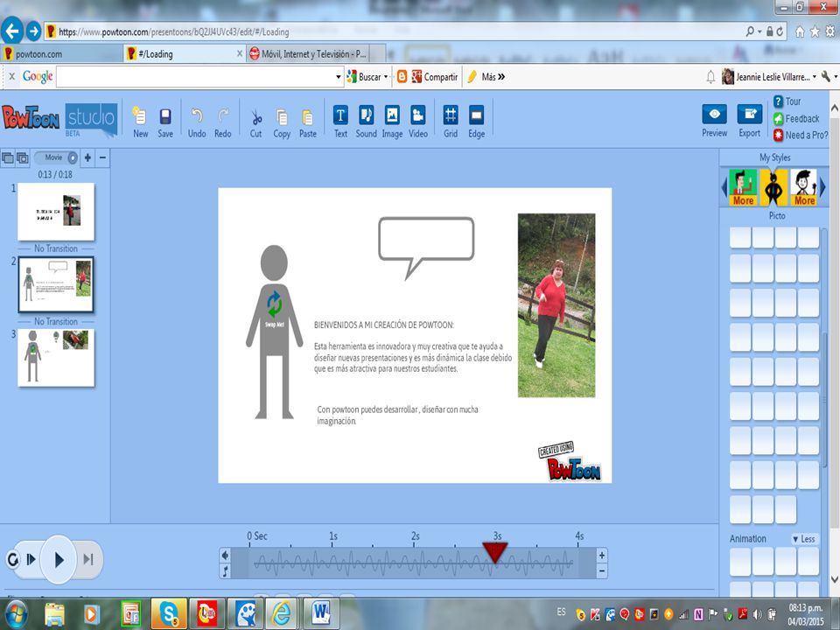Image resolution: width=840 pixels, height=630 pixels.
Task: Change transition after slide 1
Action: (56, 248)
